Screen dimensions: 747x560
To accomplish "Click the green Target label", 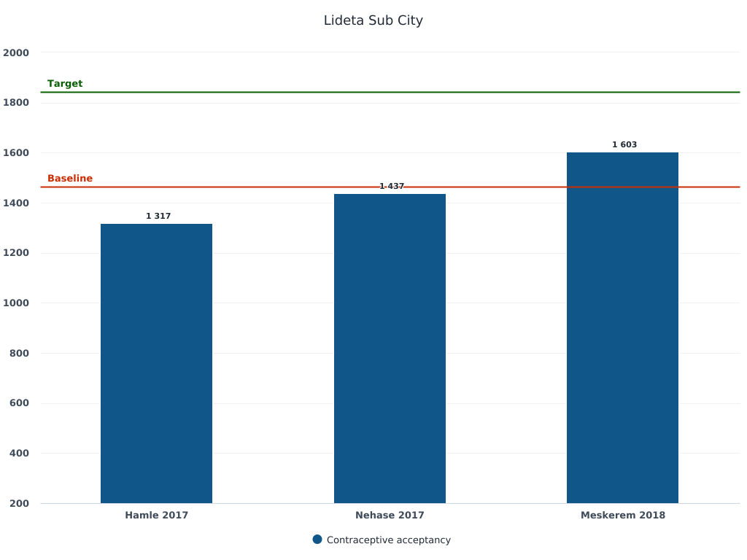I will tap(65, 84).
